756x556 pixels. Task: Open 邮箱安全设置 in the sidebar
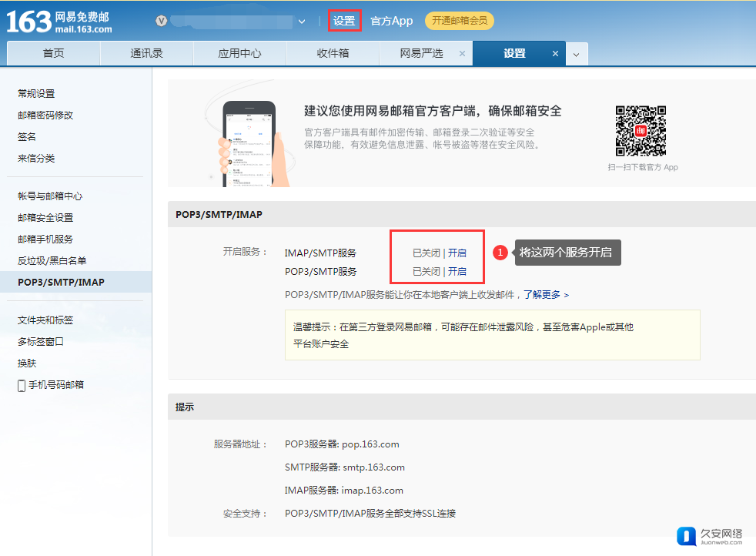pos(45,218)
